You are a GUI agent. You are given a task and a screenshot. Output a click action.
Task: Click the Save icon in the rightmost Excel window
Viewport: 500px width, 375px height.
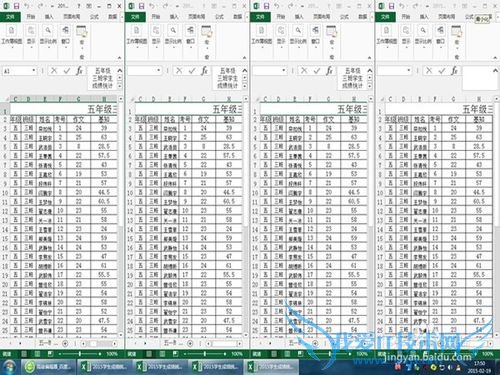[392, 6]
